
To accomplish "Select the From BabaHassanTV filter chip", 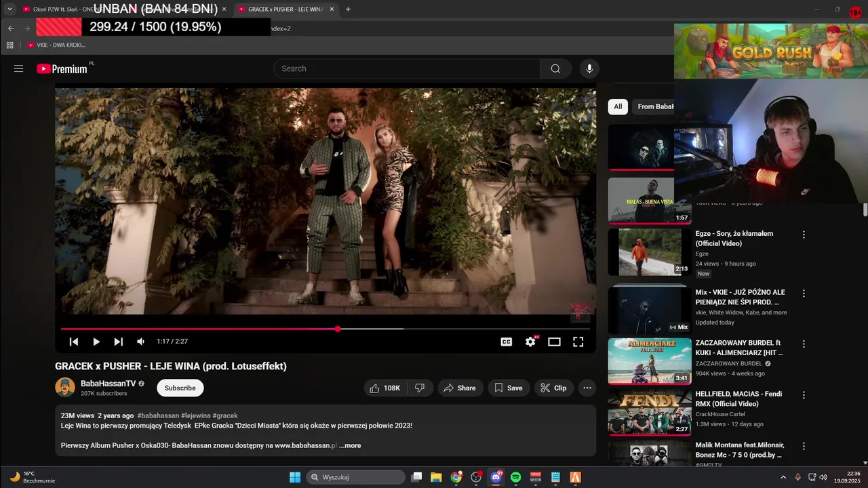I will pyautogui.click(x=654, y=106).
